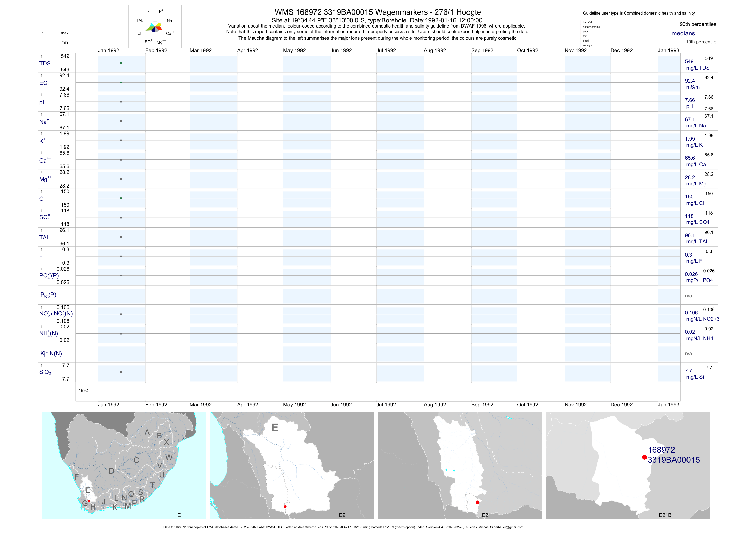This screenshot has height=535, width=756.
Task: Click the guideline colour scale bar in legend
Action: tap(580, 34)
